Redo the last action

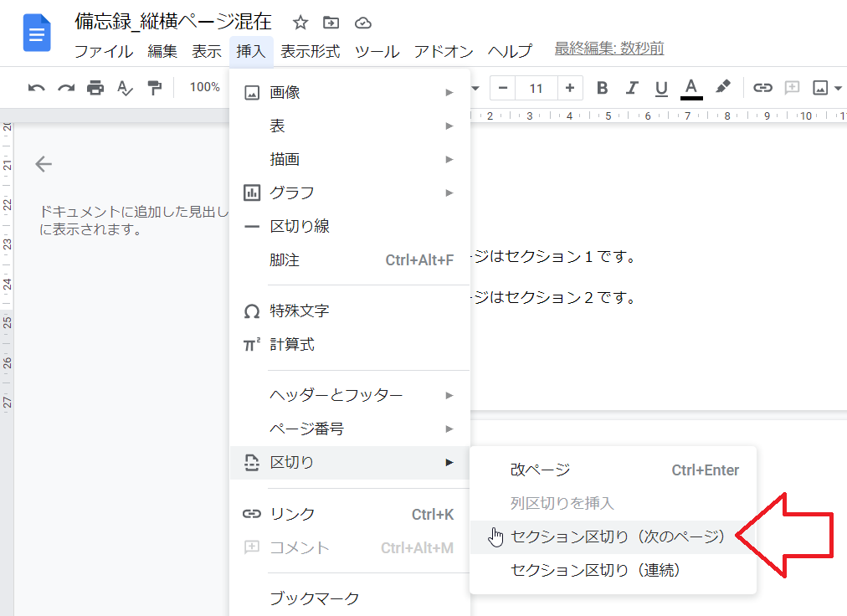66,88
